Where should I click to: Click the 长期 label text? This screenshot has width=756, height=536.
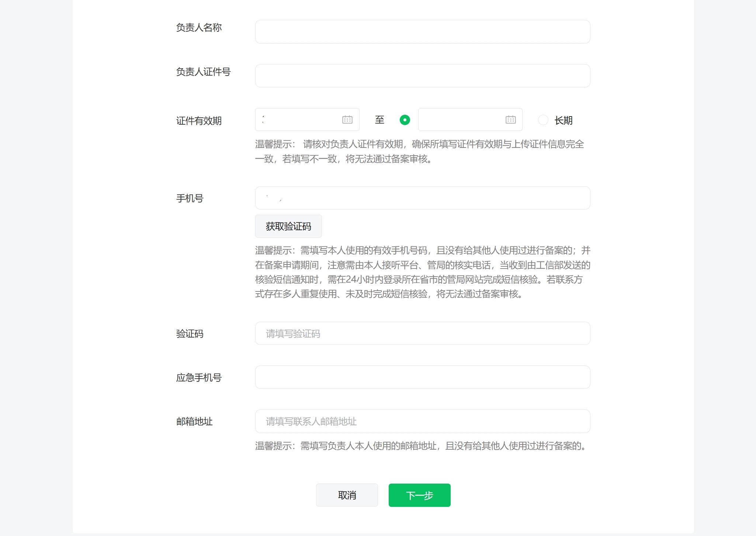click(x=563, y=120)
